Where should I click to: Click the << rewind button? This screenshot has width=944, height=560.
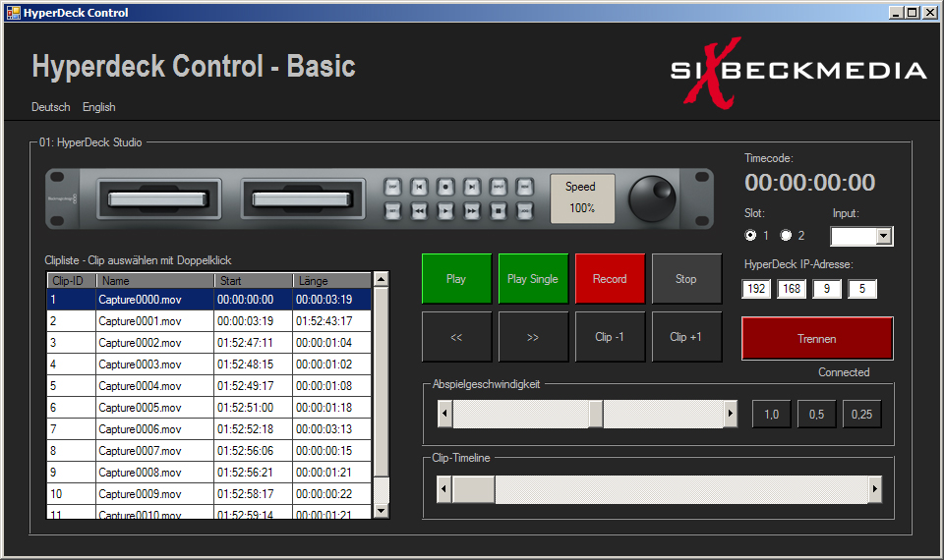(456, 337)
